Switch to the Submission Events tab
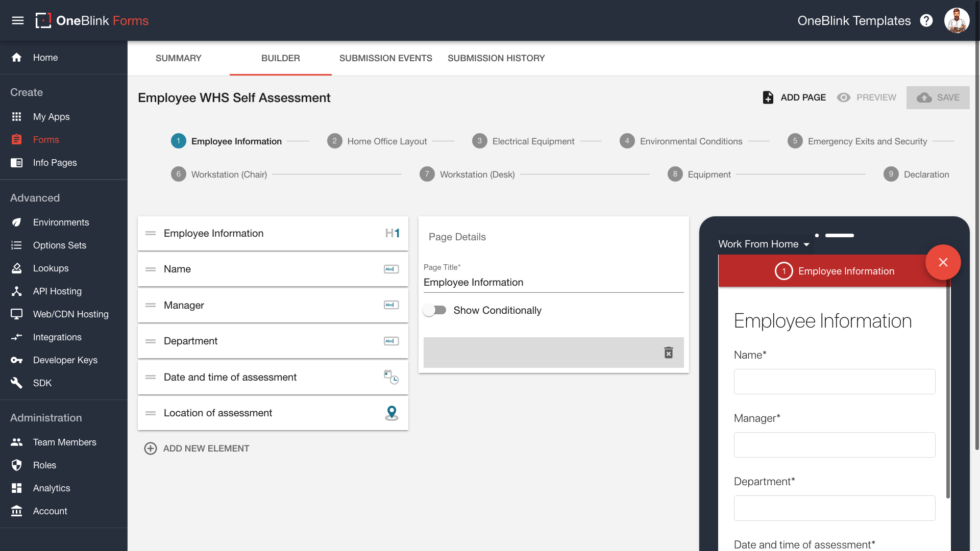Image resolution: width=980 pixels, height=551 pixels. click(385, 58)
